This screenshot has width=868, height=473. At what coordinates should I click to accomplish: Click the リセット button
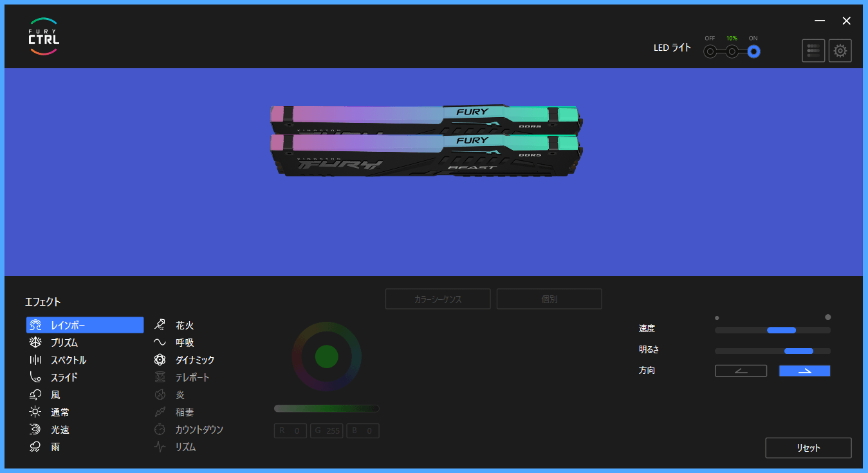point(808,448)
